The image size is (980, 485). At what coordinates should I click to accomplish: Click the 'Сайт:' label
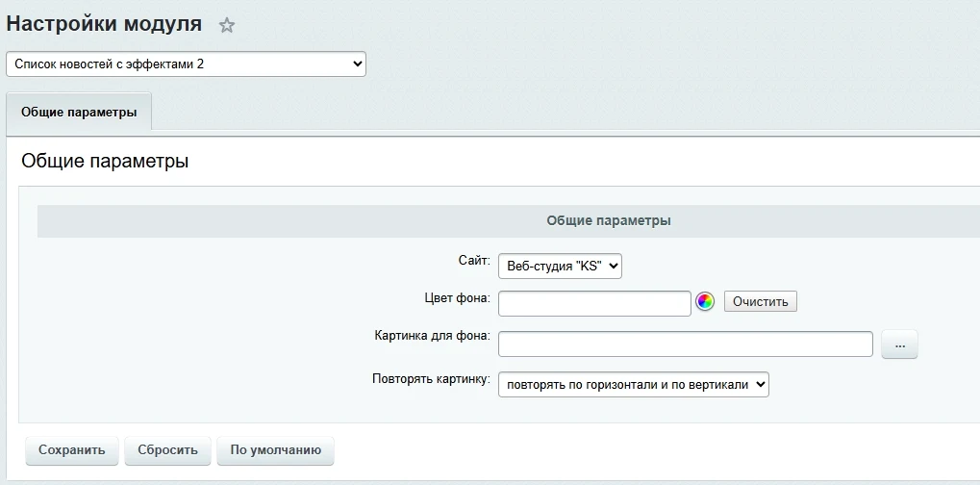[474, 261]
